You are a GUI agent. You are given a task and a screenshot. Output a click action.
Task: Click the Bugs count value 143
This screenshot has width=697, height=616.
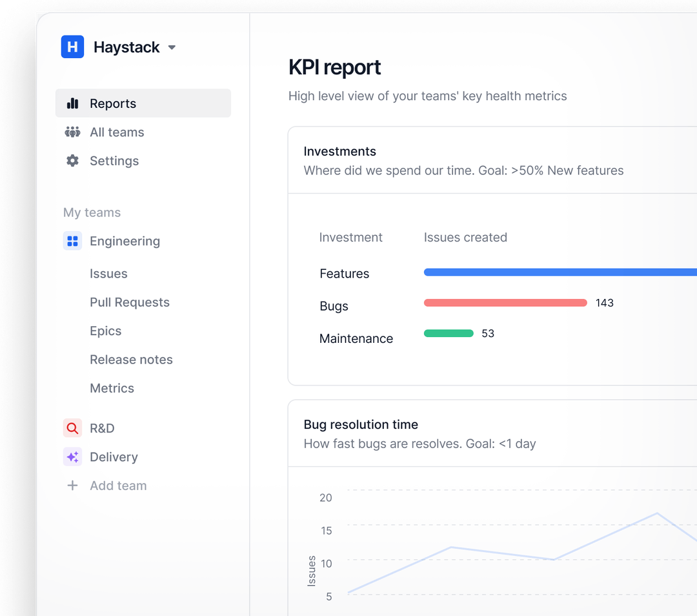click(x=605, y=303)
